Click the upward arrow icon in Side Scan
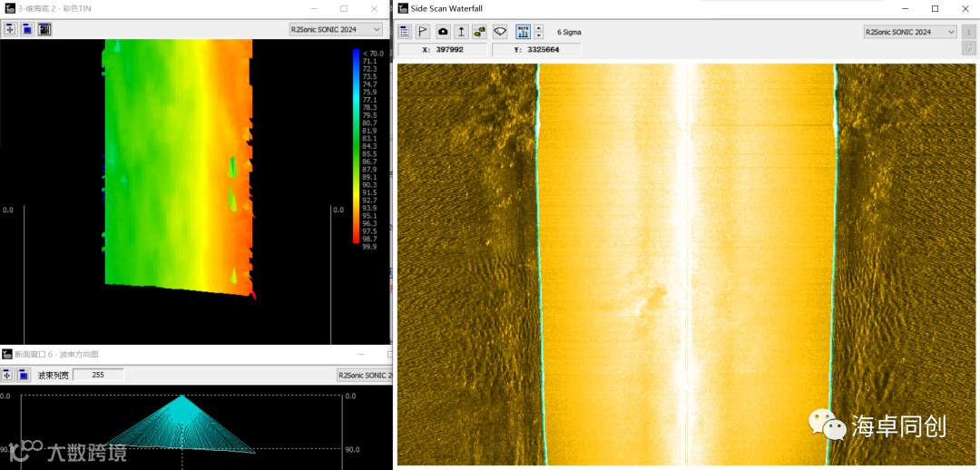980x470 pixels. tap(461, 32)
